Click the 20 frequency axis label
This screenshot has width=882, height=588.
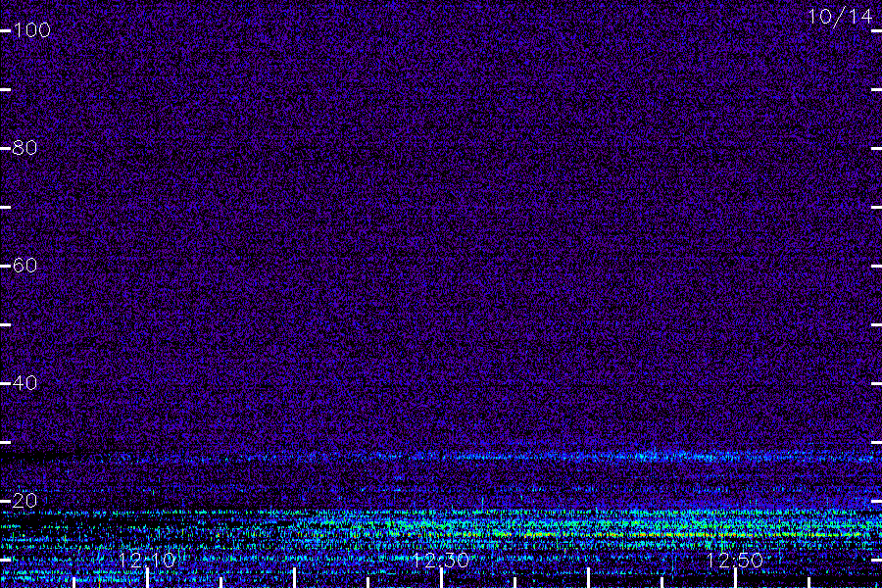(x=24, y=500)
